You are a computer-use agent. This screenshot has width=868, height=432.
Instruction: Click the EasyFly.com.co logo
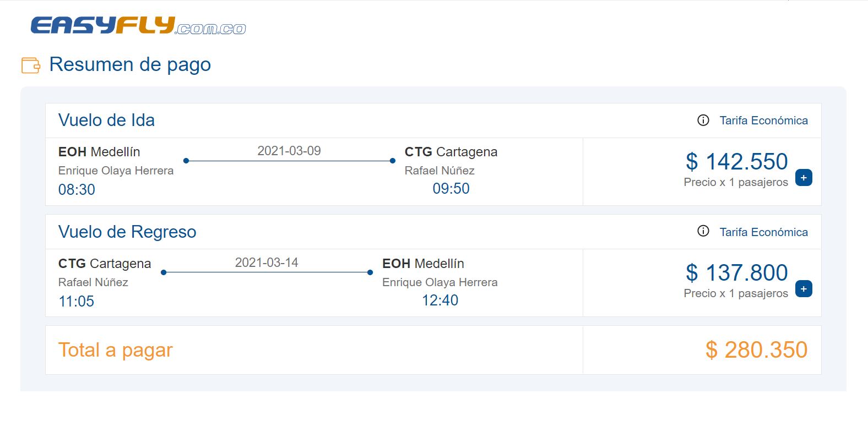coord(138,25)
